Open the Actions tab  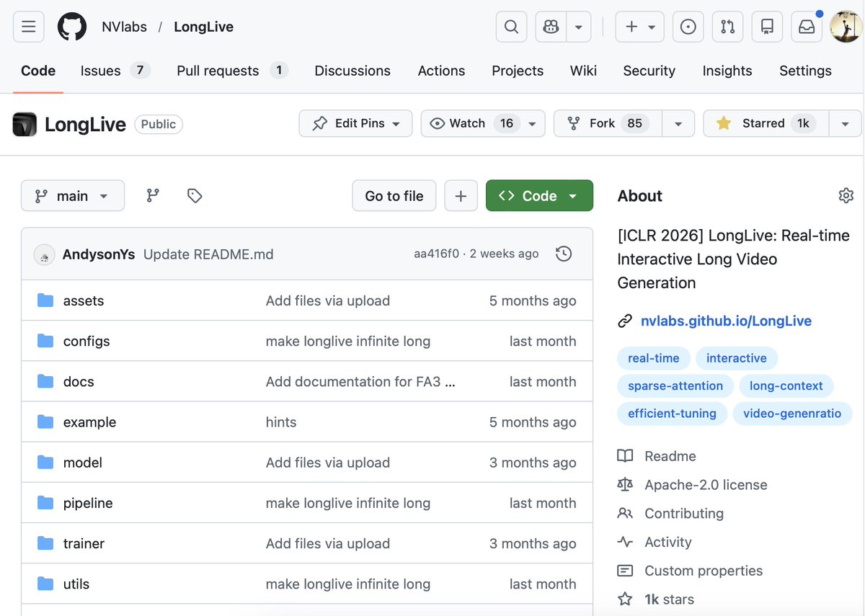click(x=441, y=71)
